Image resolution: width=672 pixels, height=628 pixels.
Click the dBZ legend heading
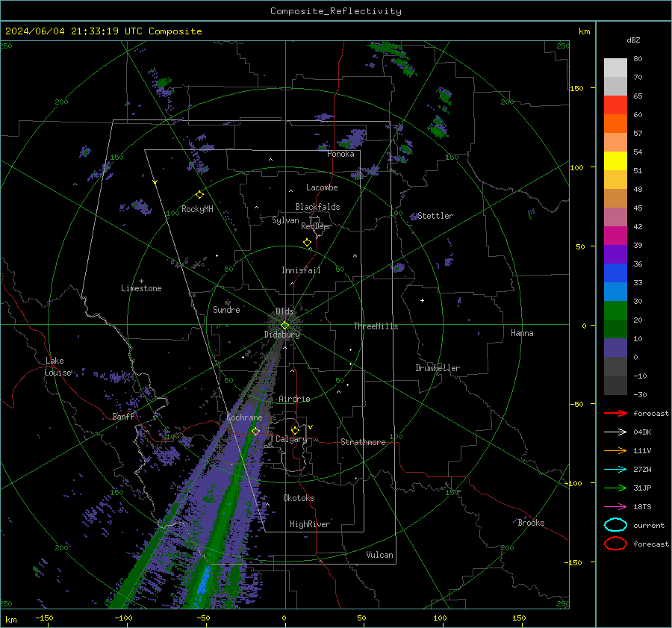point(633,40)
